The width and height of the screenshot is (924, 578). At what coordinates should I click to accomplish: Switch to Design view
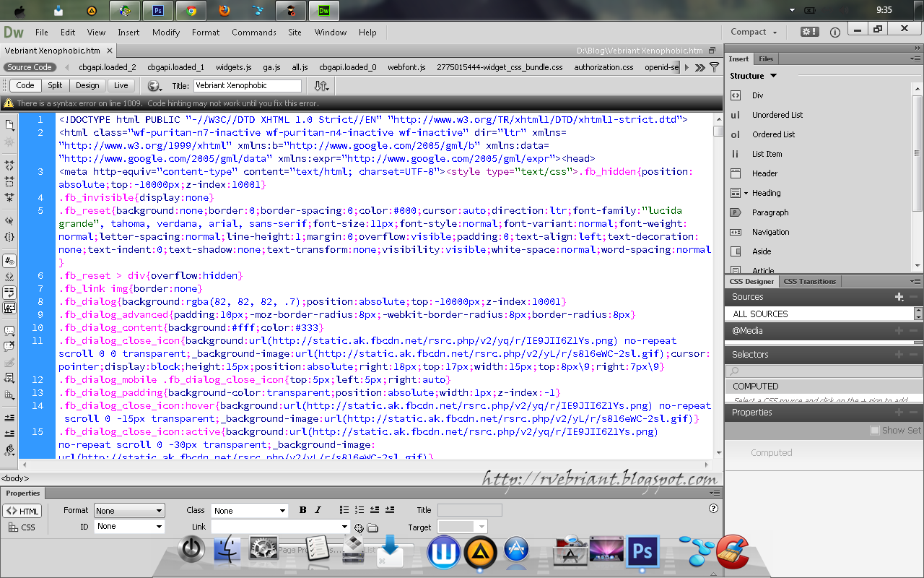87,85
